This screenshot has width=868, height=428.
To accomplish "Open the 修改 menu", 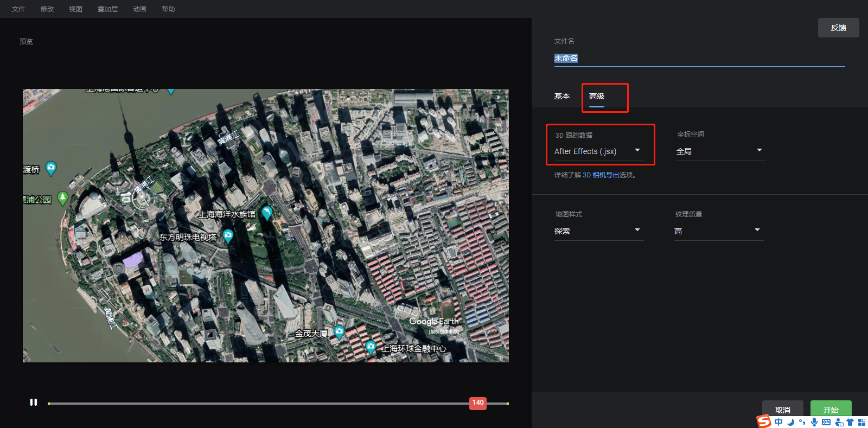I will click(47, 9).
